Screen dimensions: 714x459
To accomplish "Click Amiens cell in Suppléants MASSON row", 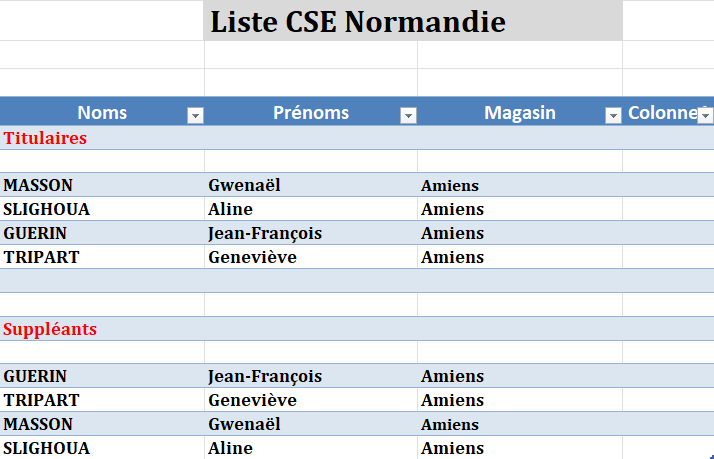I will [x=450, y=424].
